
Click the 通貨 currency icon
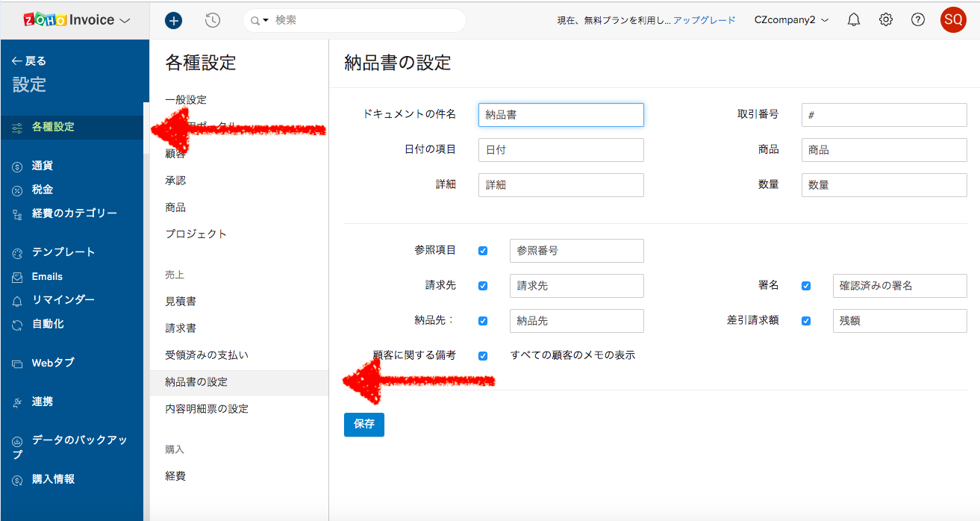[x=17, y=166]
